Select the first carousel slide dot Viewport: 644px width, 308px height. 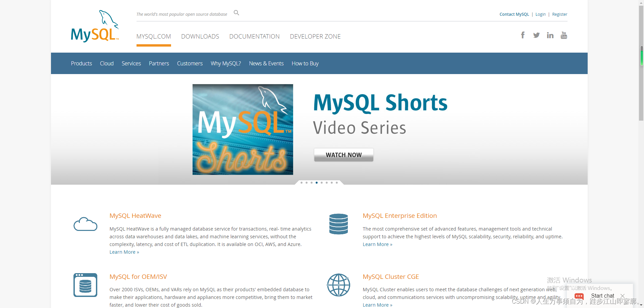coord(302,183)
